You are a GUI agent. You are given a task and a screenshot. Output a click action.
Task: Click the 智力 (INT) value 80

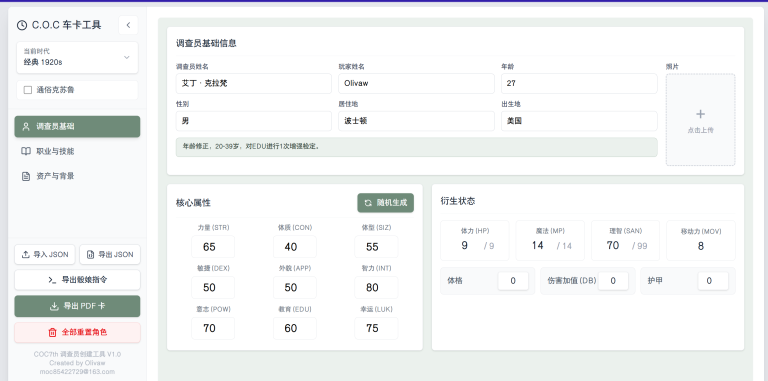376,287
